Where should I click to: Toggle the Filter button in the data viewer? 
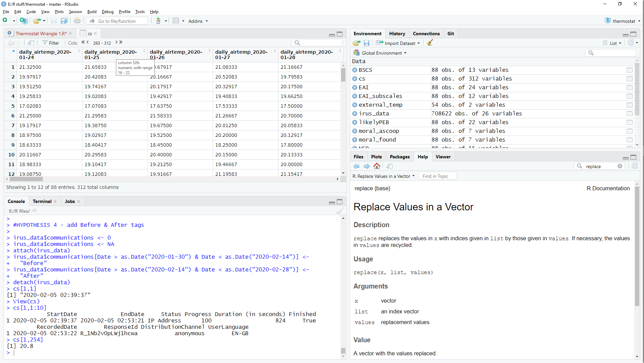point(51,43)
